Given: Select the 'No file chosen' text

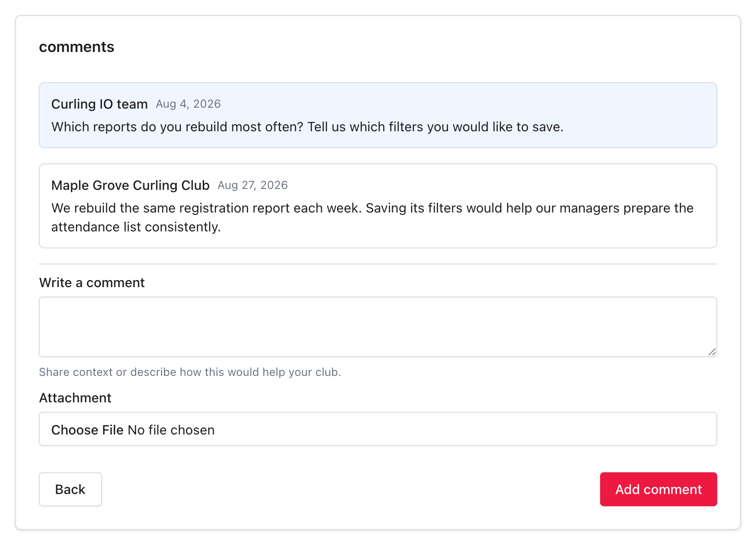Looking at the screenshot, I should tap(171, 430).
